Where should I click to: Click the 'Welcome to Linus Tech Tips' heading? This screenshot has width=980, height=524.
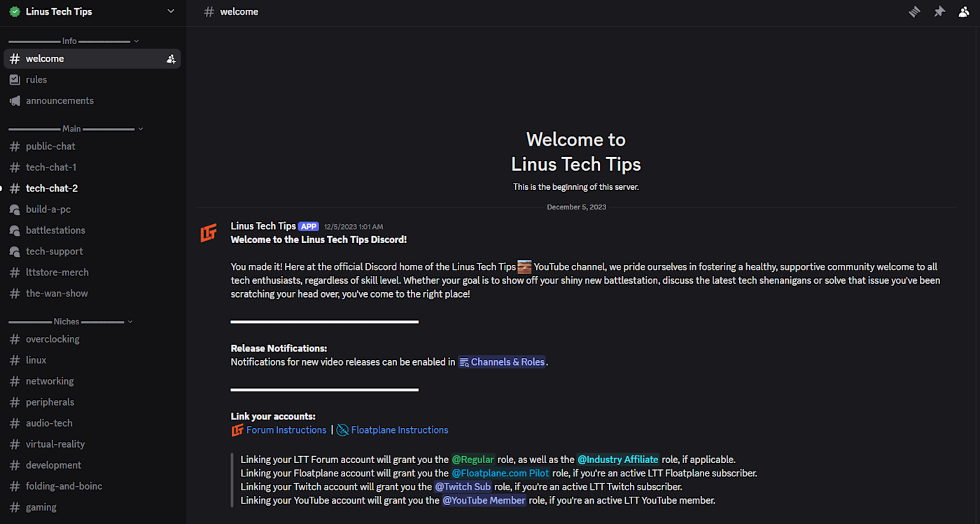pyautogui.click(x=576, y=152)
